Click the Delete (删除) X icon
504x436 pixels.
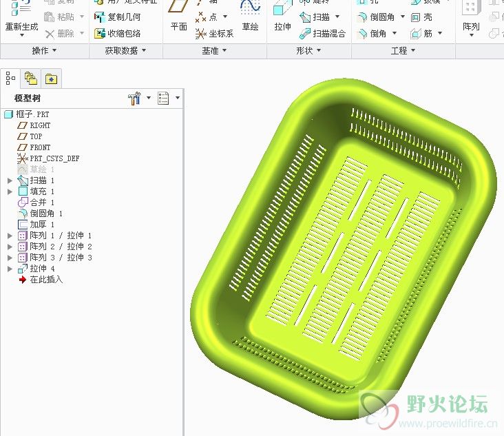click(x=50, y=34)
